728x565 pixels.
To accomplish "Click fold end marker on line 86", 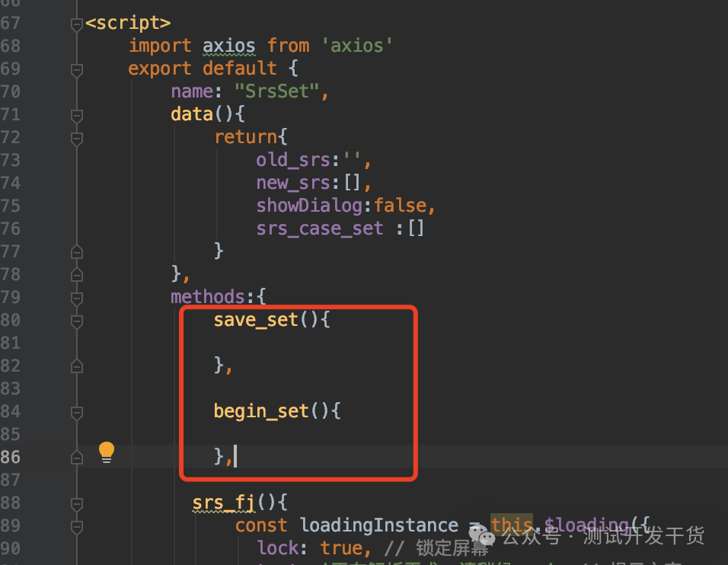I will 77,458.
